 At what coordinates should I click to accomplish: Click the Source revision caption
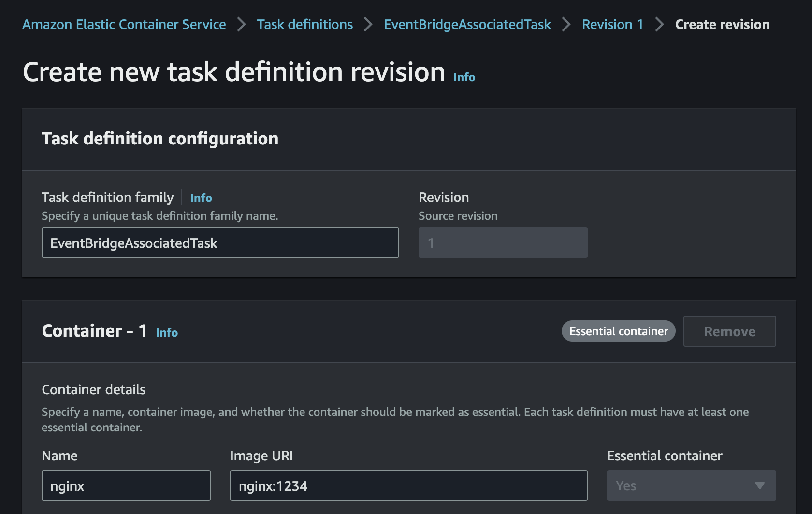tap(458, 216)
